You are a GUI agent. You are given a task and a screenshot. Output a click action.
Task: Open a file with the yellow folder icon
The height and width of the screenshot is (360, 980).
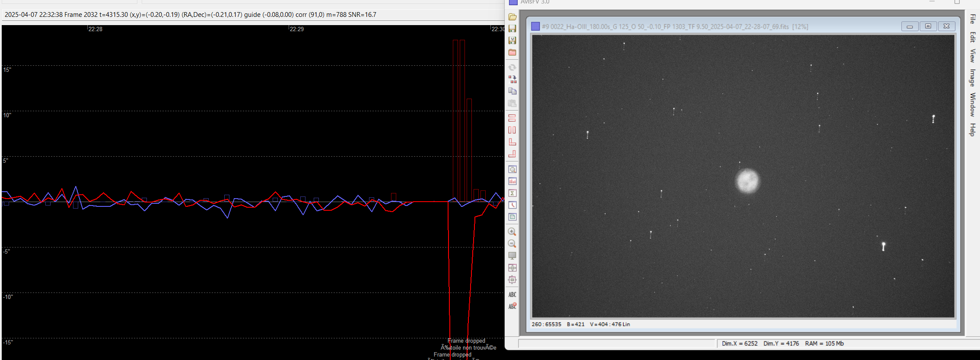click(x=512, y=17)
